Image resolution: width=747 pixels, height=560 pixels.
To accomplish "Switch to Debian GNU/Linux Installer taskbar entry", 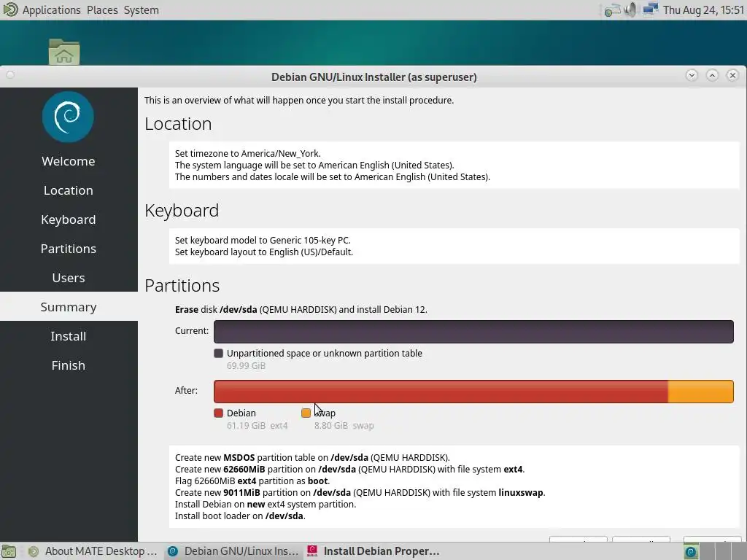I will click(233, 551).
